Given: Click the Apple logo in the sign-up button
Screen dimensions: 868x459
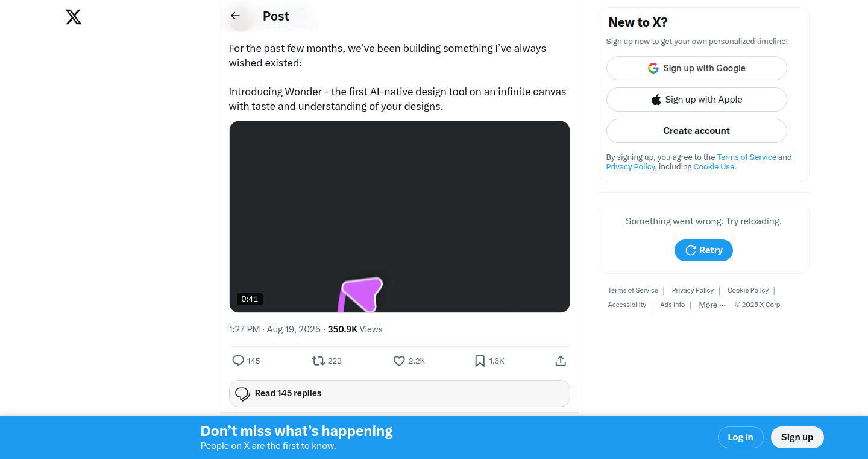Looking at the screenshot, I should tap(656, 100).
